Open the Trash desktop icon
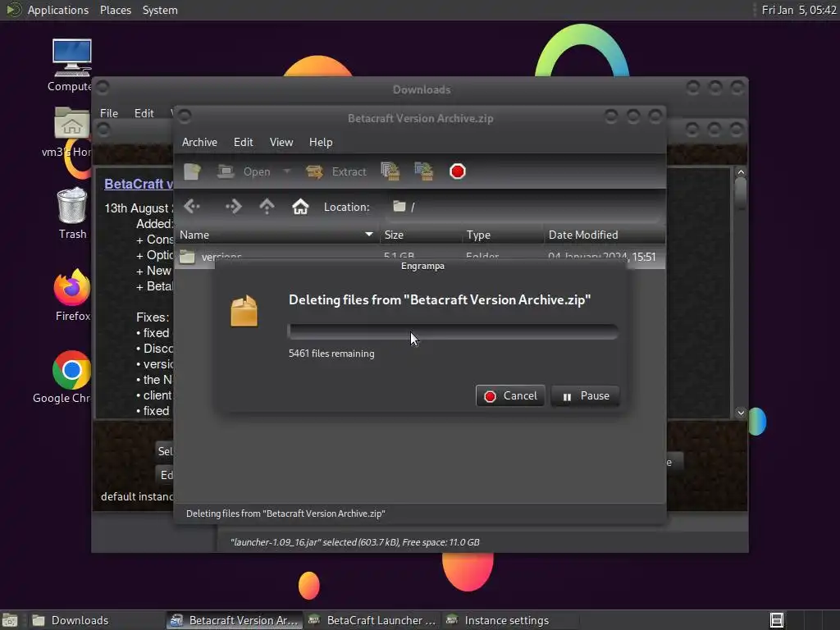Screen dimensions: 840x630 [x=72, y=212]
